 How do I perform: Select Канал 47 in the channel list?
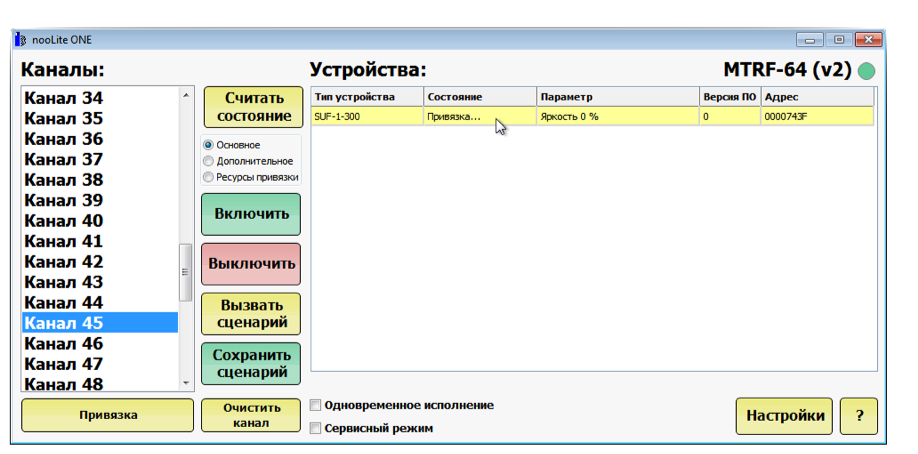pyautogui.click(x=100, y=364)
